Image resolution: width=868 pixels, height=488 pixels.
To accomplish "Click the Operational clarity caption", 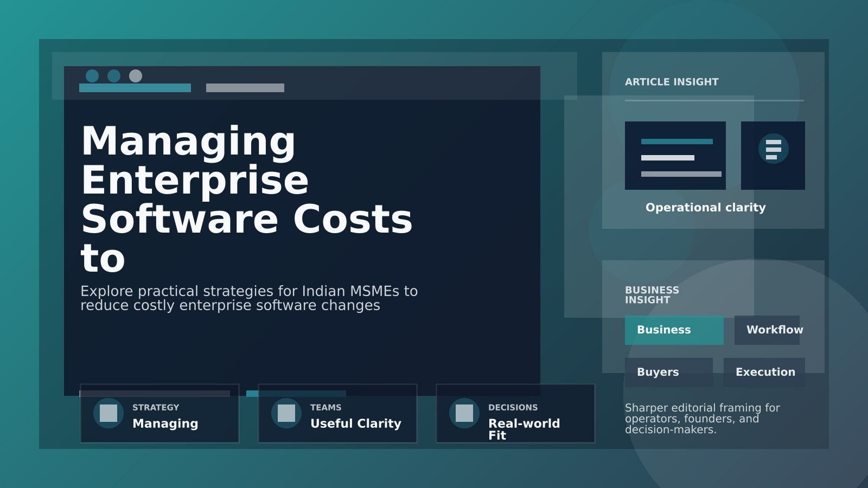I will (x=706, y=208).
